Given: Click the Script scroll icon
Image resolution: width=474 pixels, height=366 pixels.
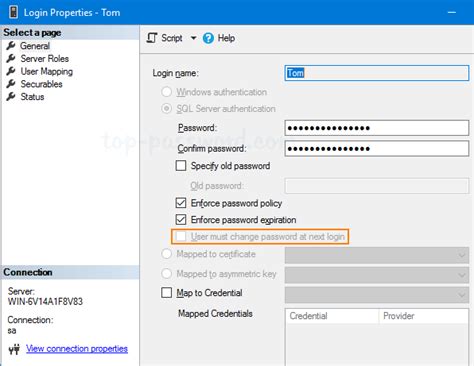Looking at the screenshot, I should (152, 38).
